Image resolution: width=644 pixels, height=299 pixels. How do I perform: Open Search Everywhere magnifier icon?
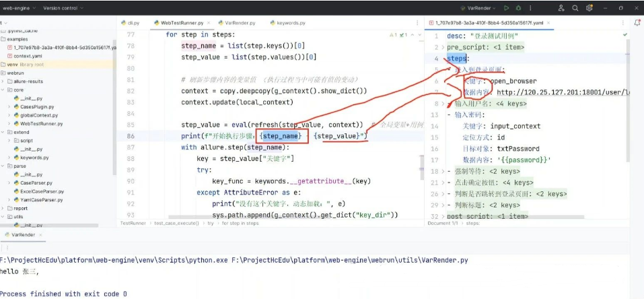[575, 8]
